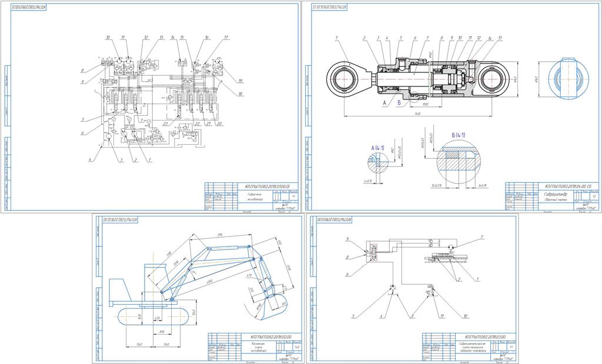Select callout 5 on the kinematic scheme sheet
The height and width of the screenshot is (364, 602).
coord(353,316)
